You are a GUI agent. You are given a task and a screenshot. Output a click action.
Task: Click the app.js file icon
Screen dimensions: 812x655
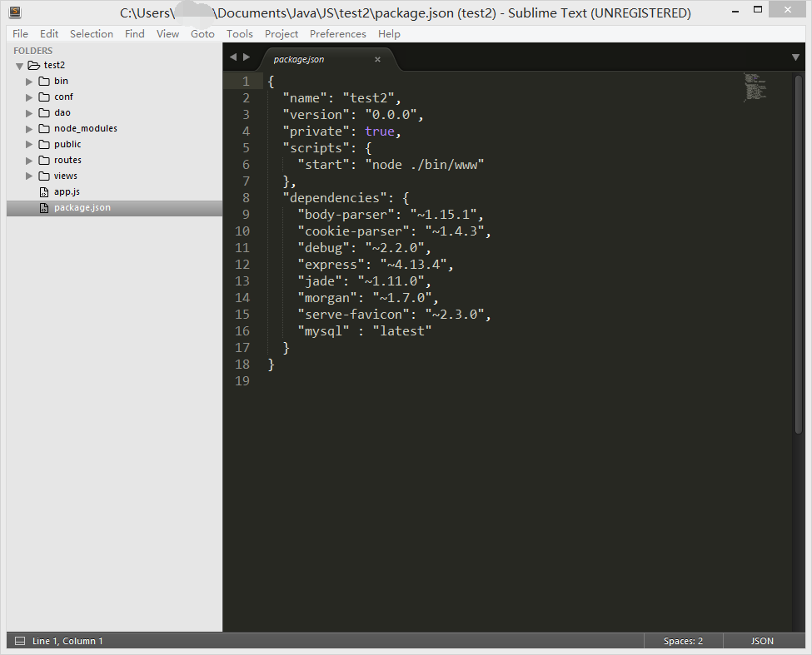[x=44, y=191]
